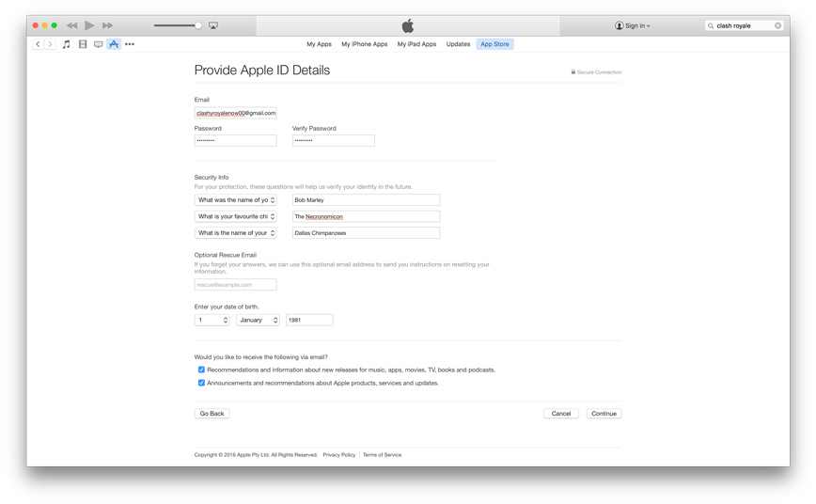Click the fast-forward button
Screen dimensions: 816x504
pos(107,25)
